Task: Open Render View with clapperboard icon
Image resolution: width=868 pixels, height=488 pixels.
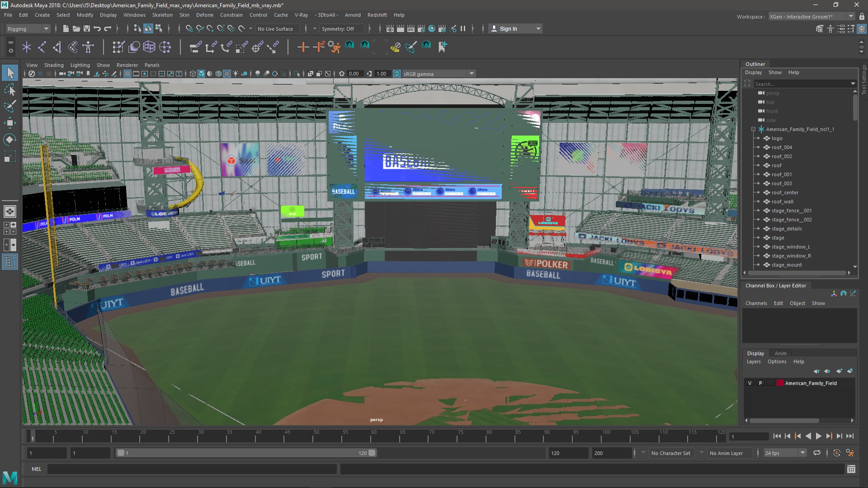Action: (390, 28)
